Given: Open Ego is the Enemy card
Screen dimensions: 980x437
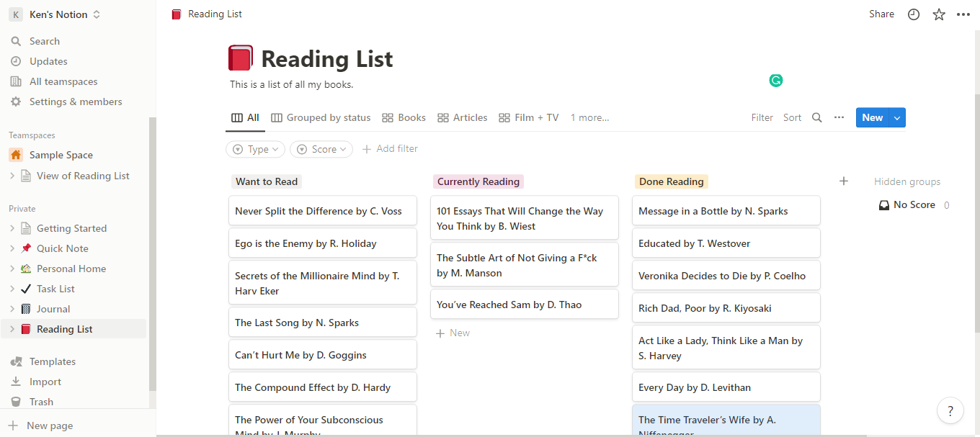Looking at the screenshot, I should [x=323, y=243].
